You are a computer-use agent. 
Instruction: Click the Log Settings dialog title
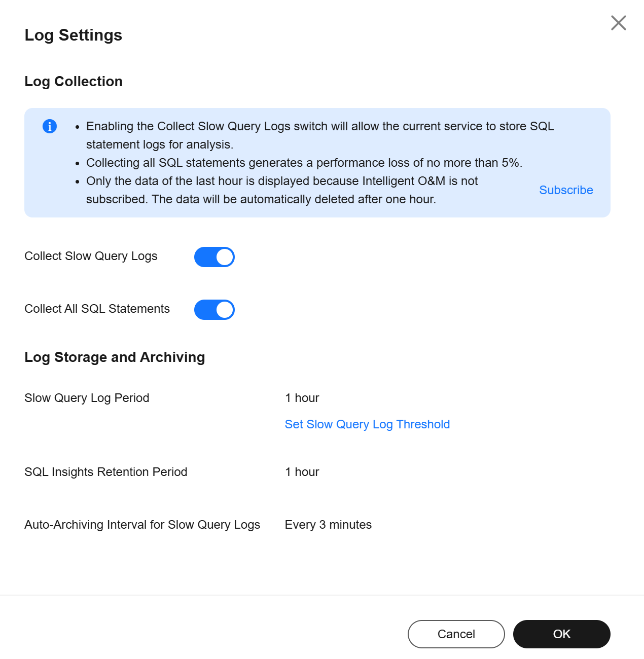click(74, 35)
